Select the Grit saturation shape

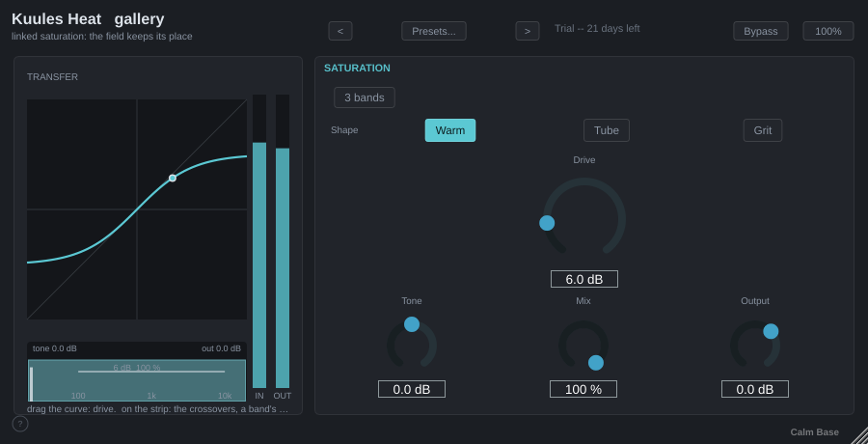(762, 130)
